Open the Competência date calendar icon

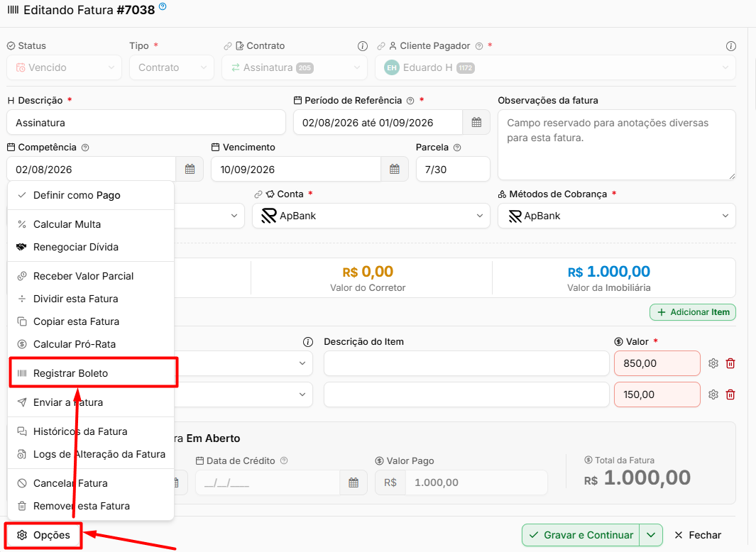pos(190,169)
